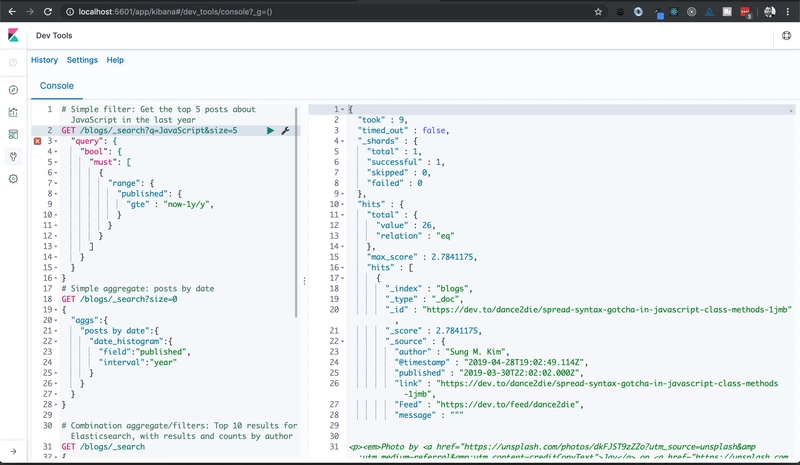The image size is (800, 465).
Task: Open Console Settings link
Action: [82, 60]
